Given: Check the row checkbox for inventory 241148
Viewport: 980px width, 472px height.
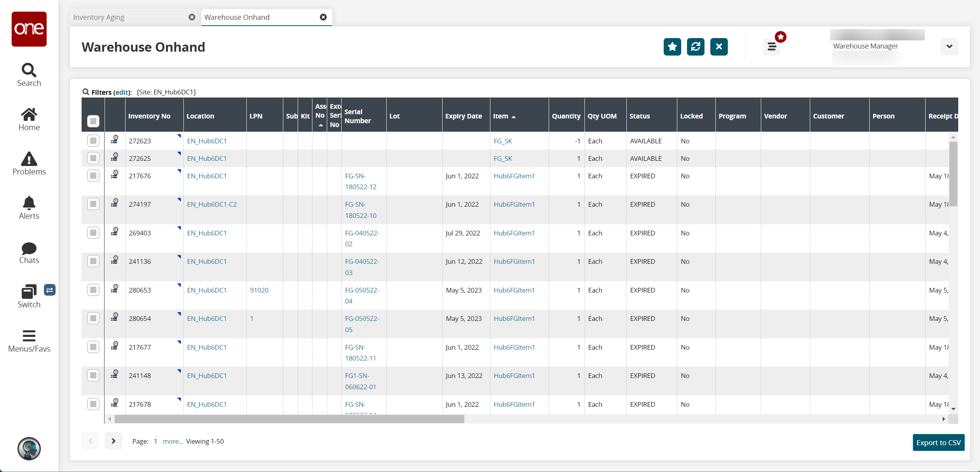Looking at the screenshot, I should [x=93, y=375].
